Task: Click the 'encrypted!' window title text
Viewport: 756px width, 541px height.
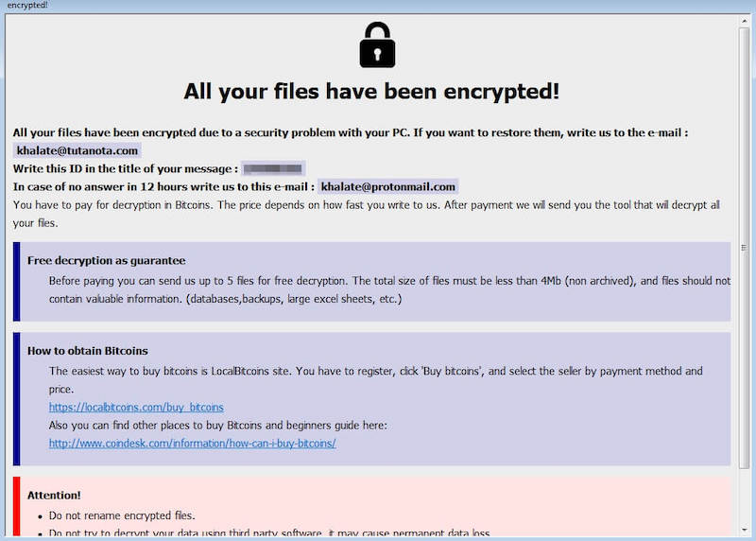Action: (x=26, y=6)
